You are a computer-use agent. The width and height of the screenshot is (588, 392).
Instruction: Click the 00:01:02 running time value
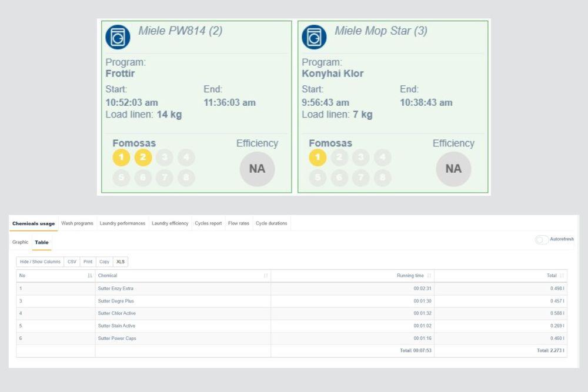coord(423,326)
